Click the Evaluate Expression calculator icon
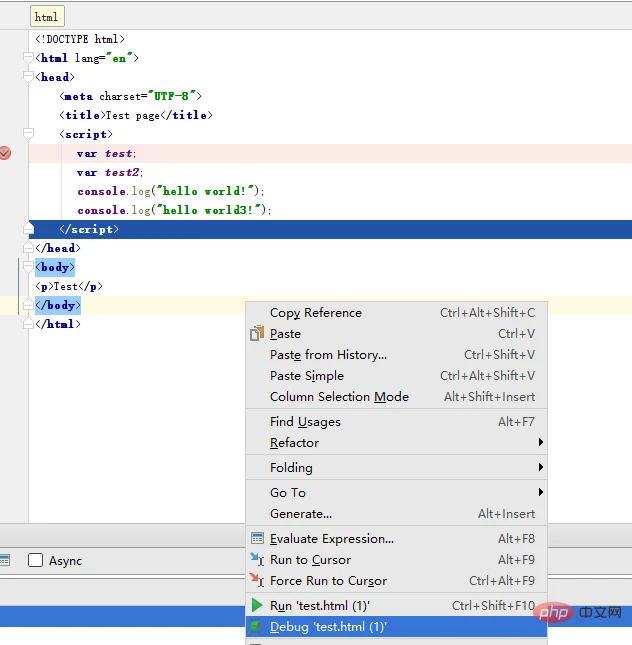This screenshot has width=632, height=645. click(x=257, y=539)
